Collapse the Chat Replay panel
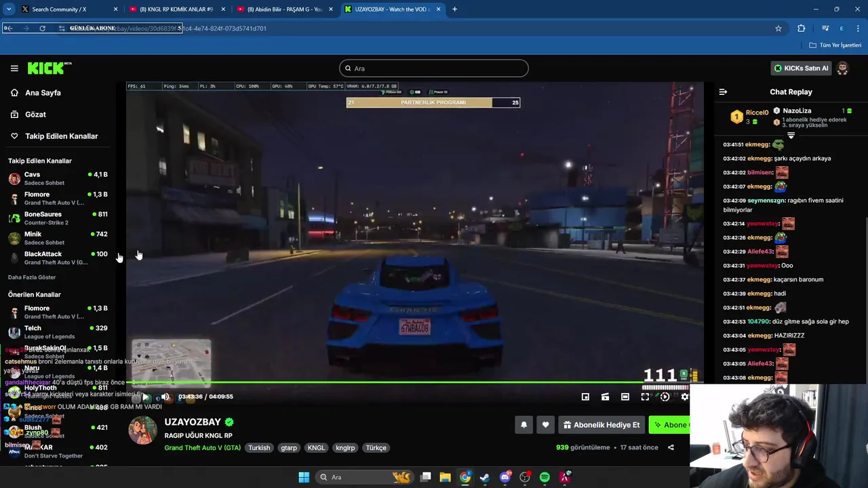Image resolution: width=868 pixels, height=488 pixels. coord(723,92)
